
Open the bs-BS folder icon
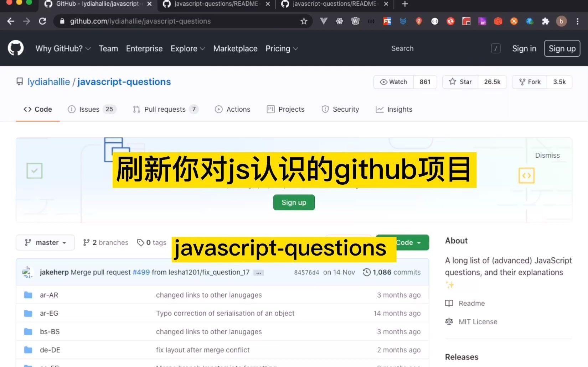point(28,331)
